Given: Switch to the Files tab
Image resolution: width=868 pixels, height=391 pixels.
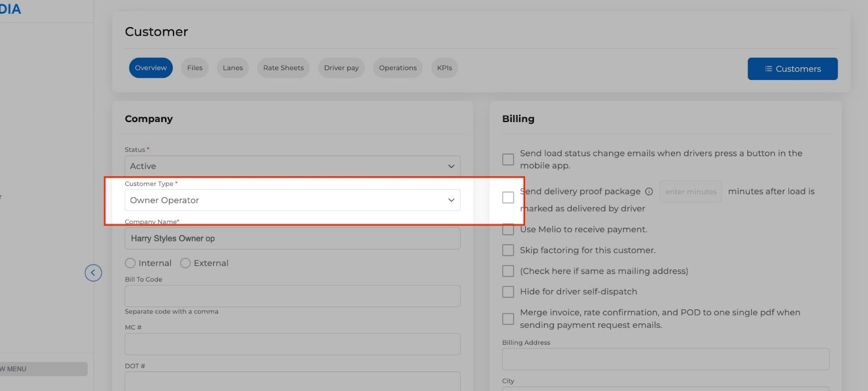Looking at the screenshot, I should coord(195,68).
